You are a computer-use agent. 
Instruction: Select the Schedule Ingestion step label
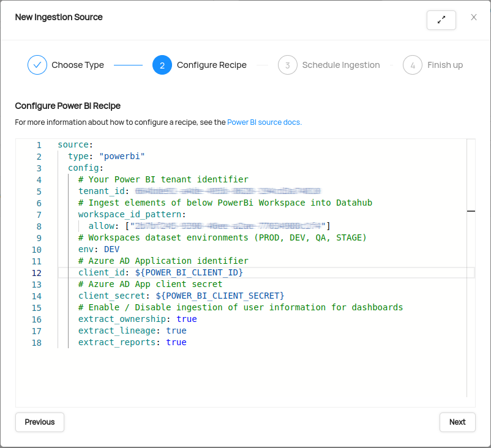[x=341, y=65]
